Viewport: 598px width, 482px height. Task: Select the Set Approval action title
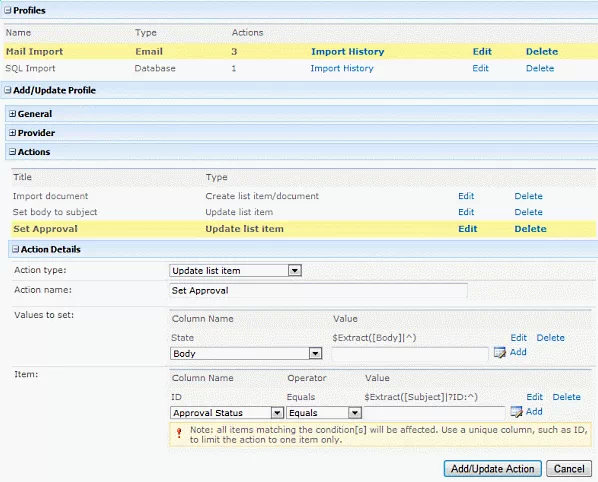pyautogui.click(x=45, y=229)
